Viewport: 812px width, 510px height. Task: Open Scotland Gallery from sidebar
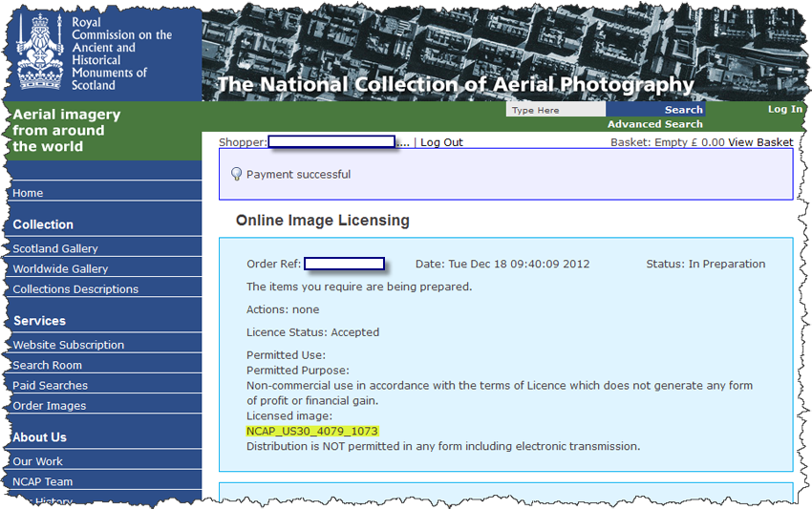click(55, 248)
